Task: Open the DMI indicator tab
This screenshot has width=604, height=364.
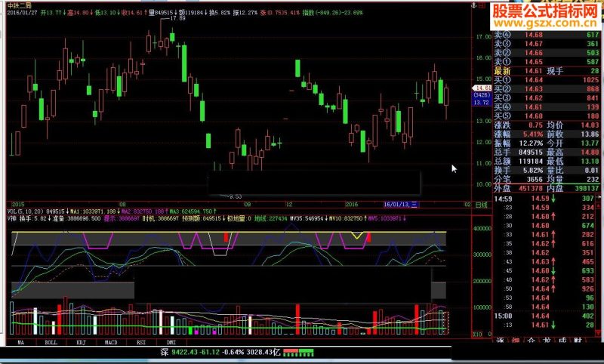Action: (171, 342)
